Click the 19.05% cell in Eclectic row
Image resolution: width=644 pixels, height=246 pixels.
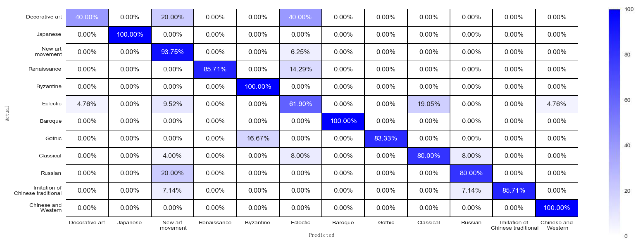point(428,104)
